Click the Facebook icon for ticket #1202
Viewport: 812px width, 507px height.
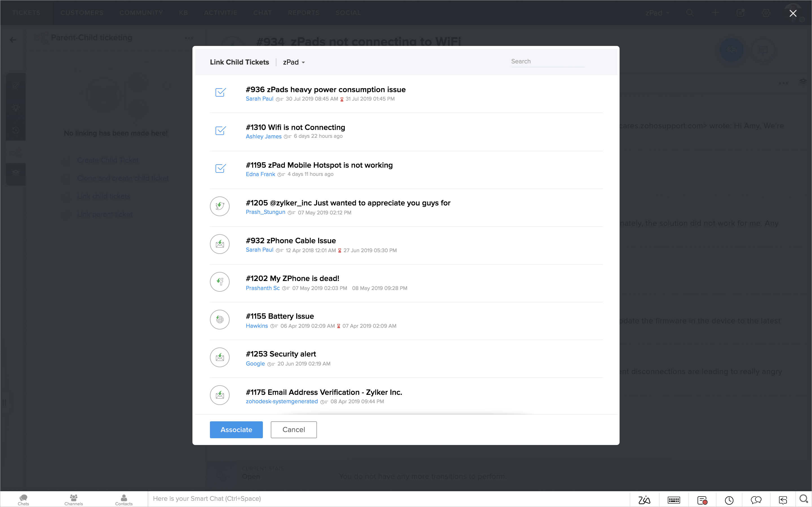tap(219, 282)
